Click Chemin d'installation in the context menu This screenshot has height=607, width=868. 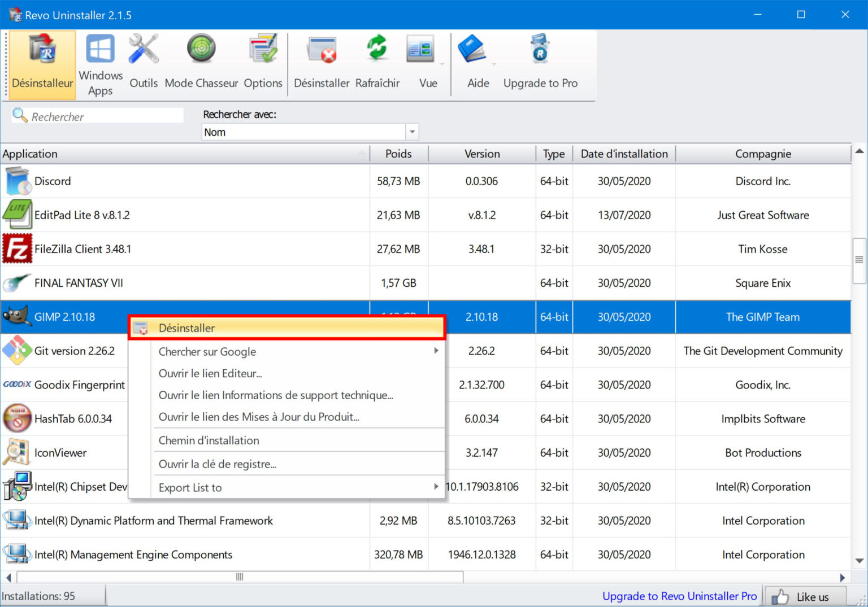point(209,440)
